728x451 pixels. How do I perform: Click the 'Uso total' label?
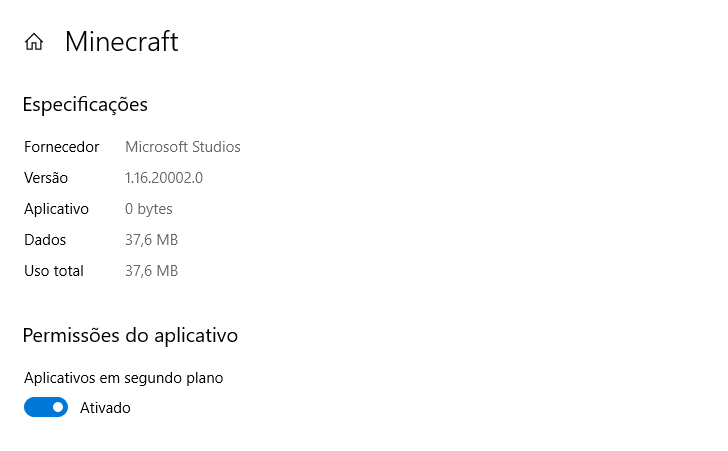point(54,271)
